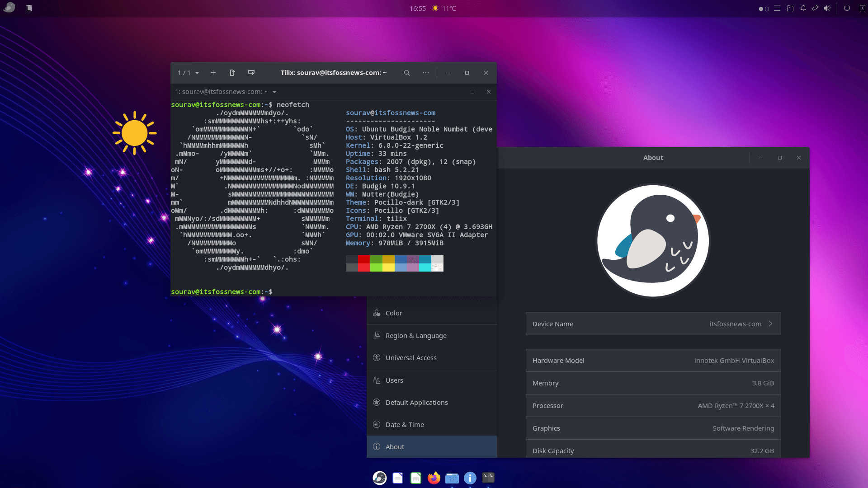Open the Tilix search function
Viewport: 868px width, 488px height.
406,73
